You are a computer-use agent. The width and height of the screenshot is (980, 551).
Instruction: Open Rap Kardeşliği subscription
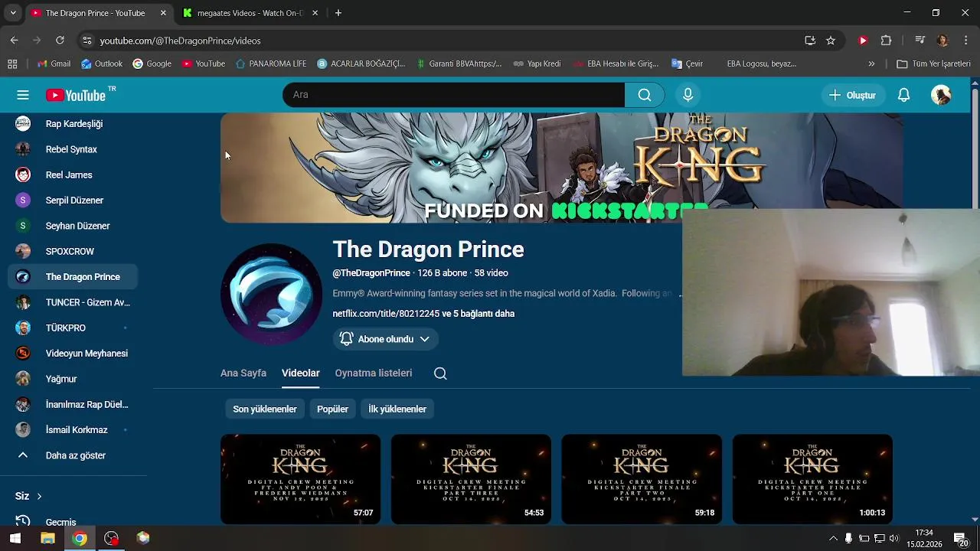click(73, 124)
